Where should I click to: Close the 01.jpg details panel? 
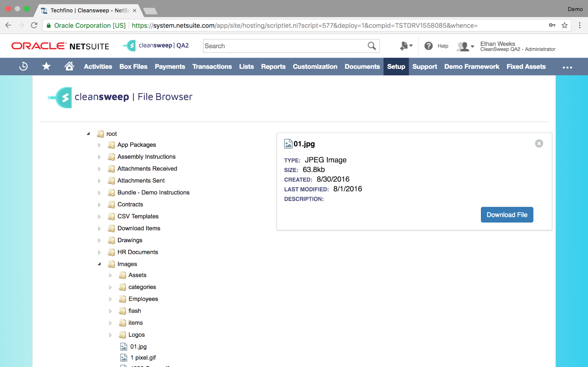[x=539, y=143]
